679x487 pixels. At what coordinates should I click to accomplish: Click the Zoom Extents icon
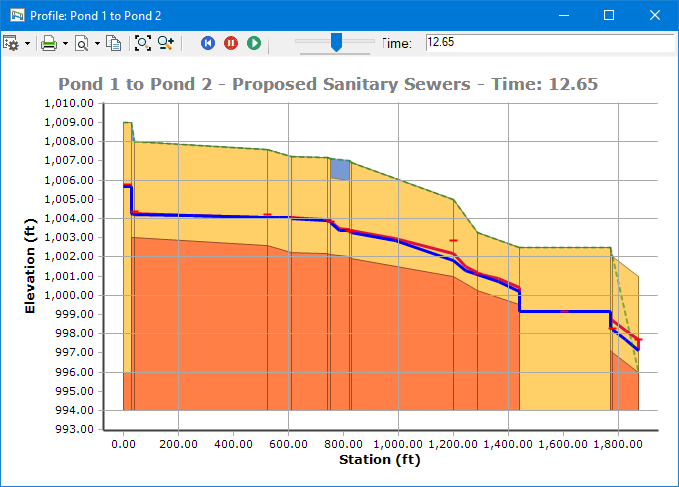point(142,43)
